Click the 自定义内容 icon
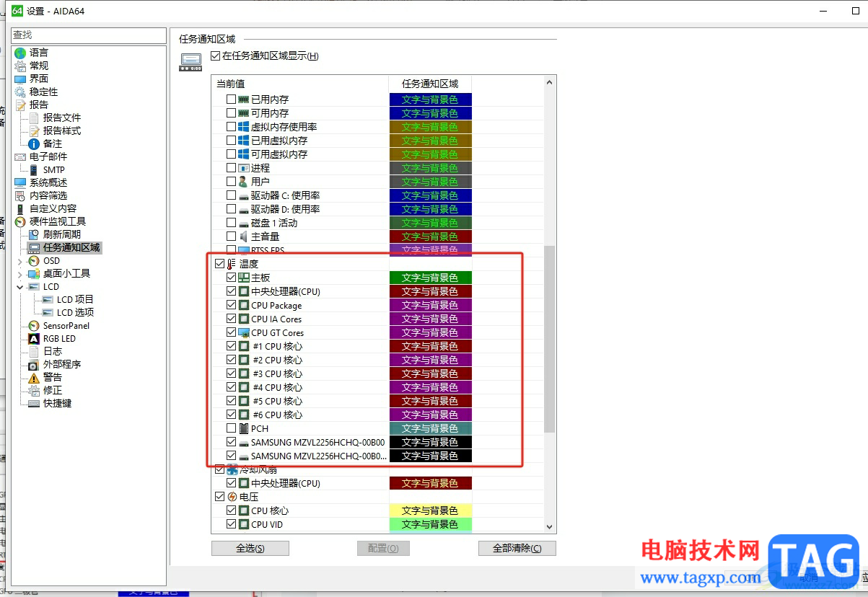868x597 pixels. click(x=20, y=208)
